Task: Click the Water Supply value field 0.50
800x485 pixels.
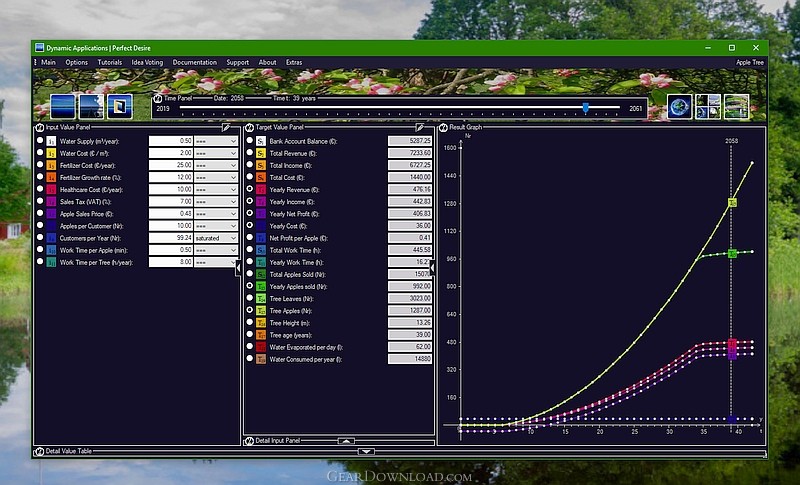Action: 171,141
